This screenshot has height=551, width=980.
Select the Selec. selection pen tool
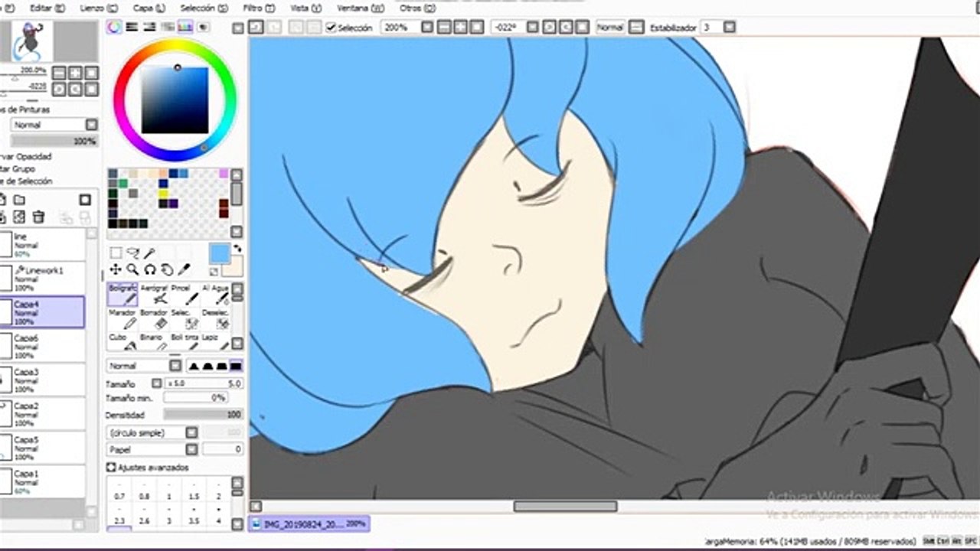click(185, 318)
